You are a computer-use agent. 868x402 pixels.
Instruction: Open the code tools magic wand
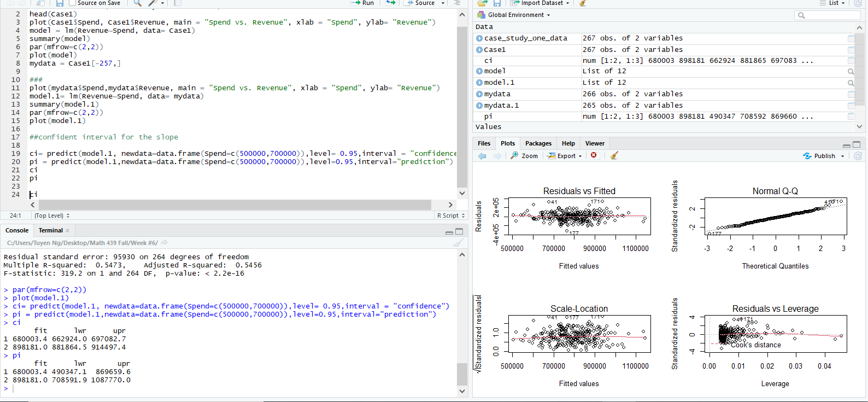pyautogui.click(x=153, y=3)
